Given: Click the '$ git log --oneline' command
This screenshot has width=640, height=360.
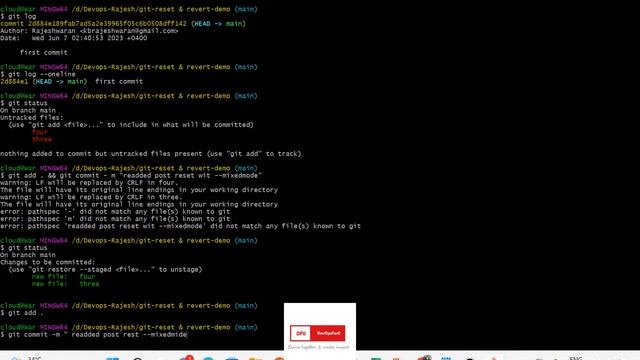Looking at the screenshot, I should coord(38,74).
